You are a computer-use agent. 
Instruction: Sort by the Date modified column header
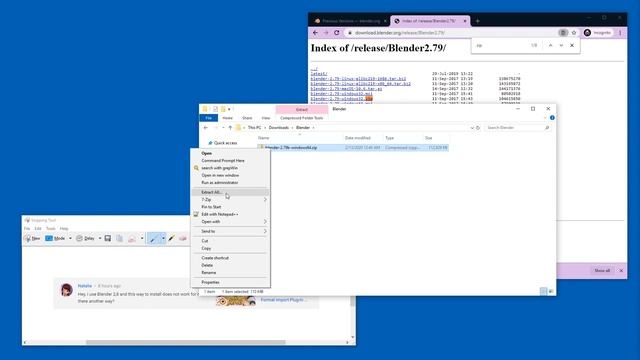tap(358, 138)
